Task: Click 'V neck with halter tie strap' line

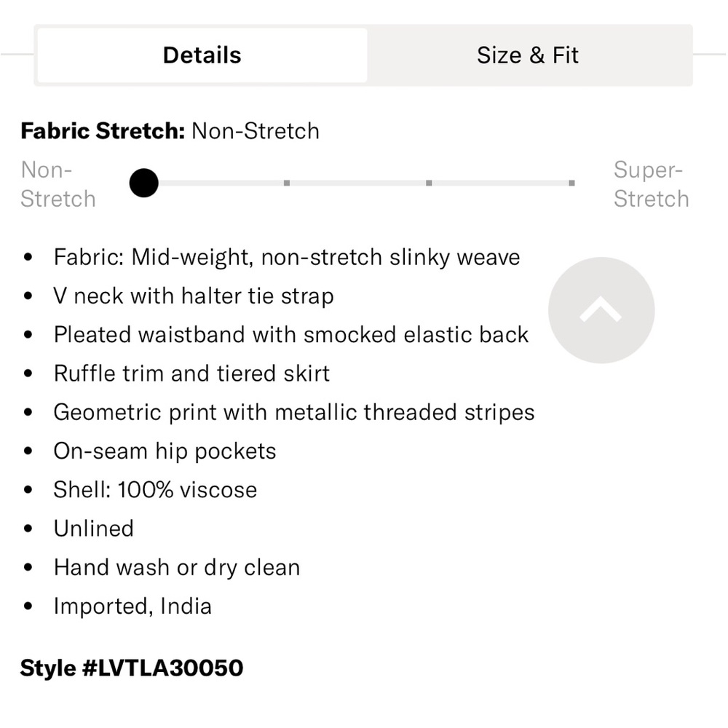Action: click(x=194, y=296)
